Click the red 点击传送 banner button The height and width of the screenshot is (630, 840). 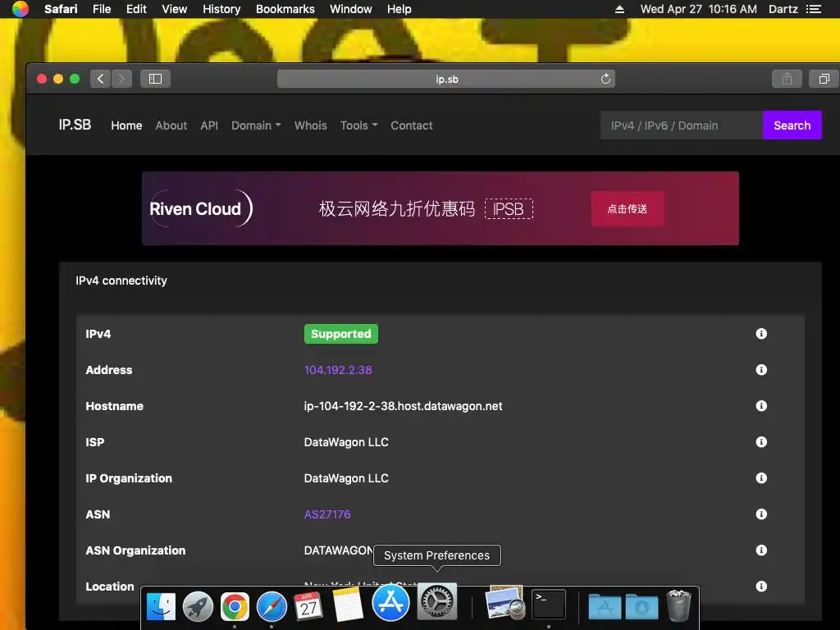click(x=628, y=209)
